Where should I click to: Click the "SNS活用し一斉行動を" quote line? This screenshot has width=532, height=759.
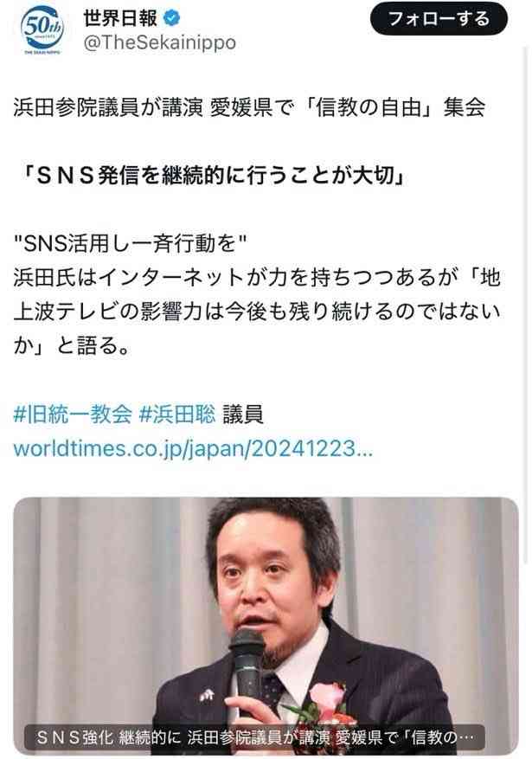tap(130, 243)
